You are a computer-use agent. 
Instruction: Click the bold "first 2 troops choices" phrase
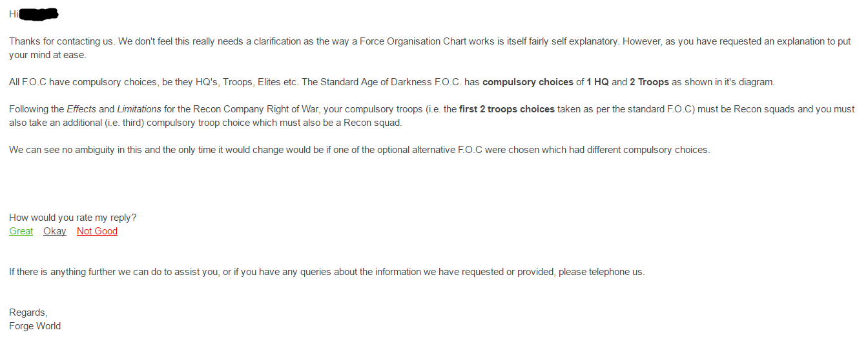click(x=506, y=109)
